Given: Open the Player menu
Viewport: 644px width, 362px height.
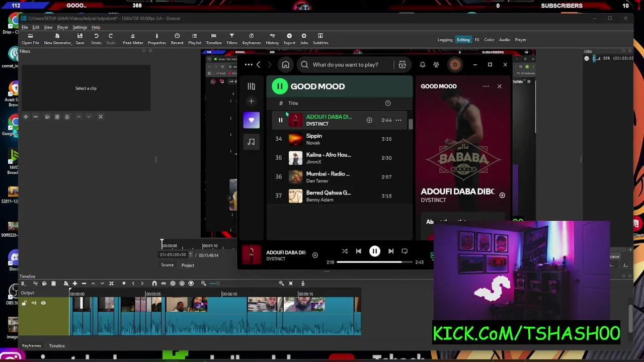Looking at the screenshot, I should point(62,27).
